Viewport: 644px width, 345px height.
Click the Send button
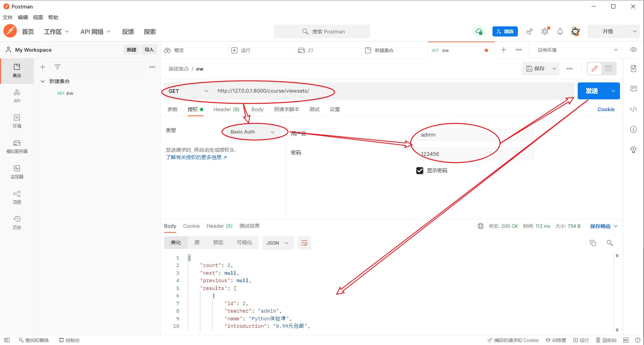[592, 91]
